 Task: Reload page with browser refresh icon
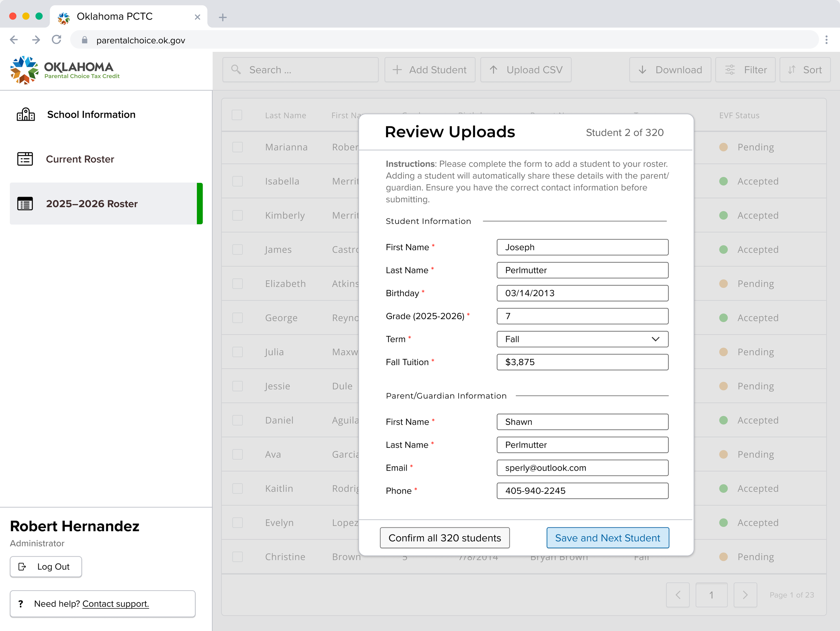coord(56,40)
